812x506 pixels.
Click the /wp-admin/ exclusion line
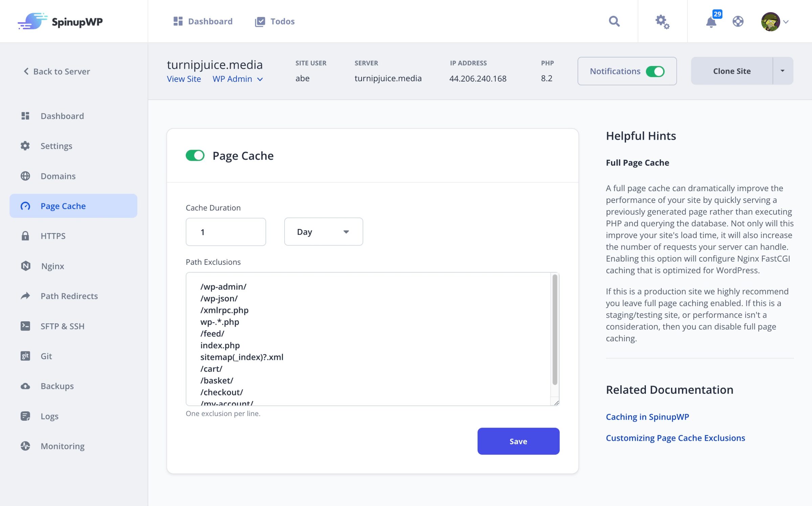[223, 287]
